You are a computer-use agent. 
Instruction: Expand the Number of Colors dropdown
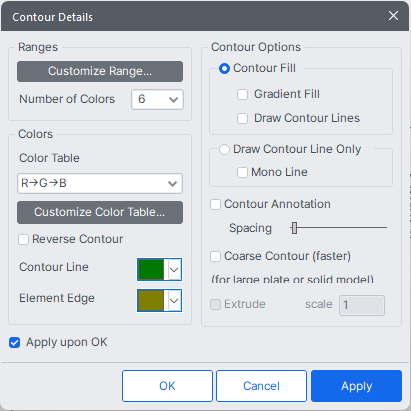tap(157, 99)
